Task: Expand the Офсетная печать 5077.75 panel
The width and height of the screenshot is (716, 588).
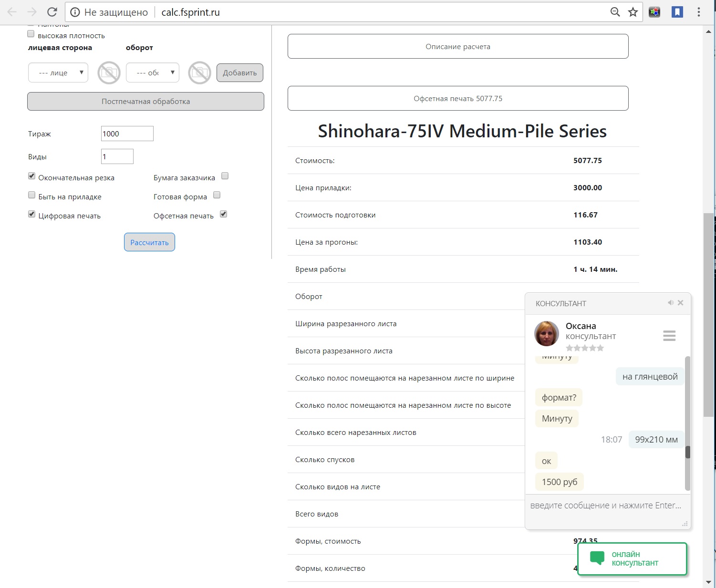Action: point(458,98)
